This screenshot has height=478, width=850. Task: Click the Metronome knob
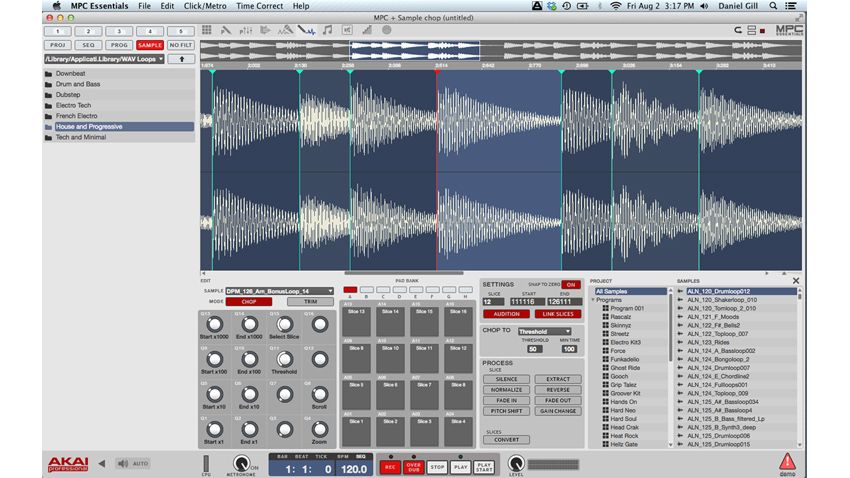click(241, 463)
